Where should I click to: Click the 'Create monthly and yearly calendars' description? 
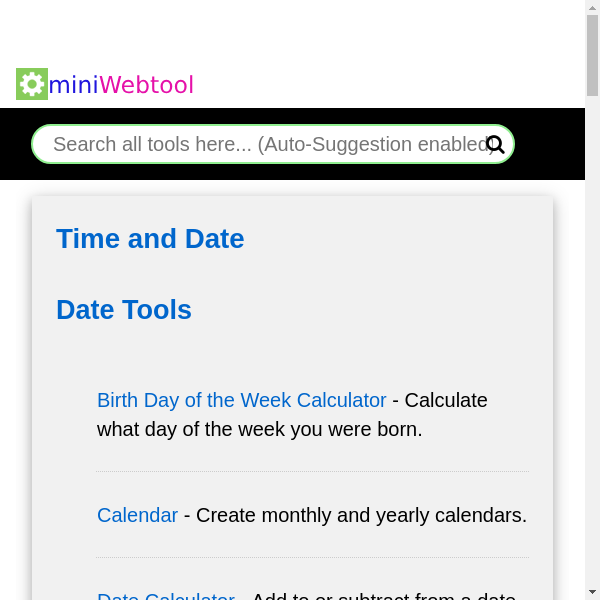pyautogui.click(x=360, y=515)
